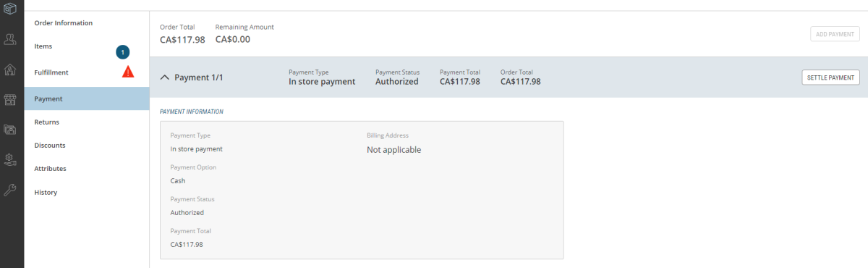Open the gear-in-hand settings icon
Screen dimensions: 868x268
click(10, 159)
